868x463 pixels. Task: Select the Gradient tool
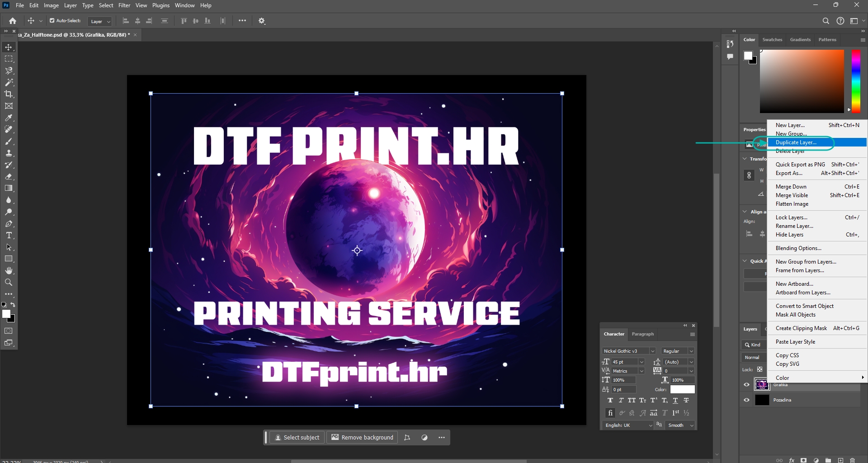9,188
